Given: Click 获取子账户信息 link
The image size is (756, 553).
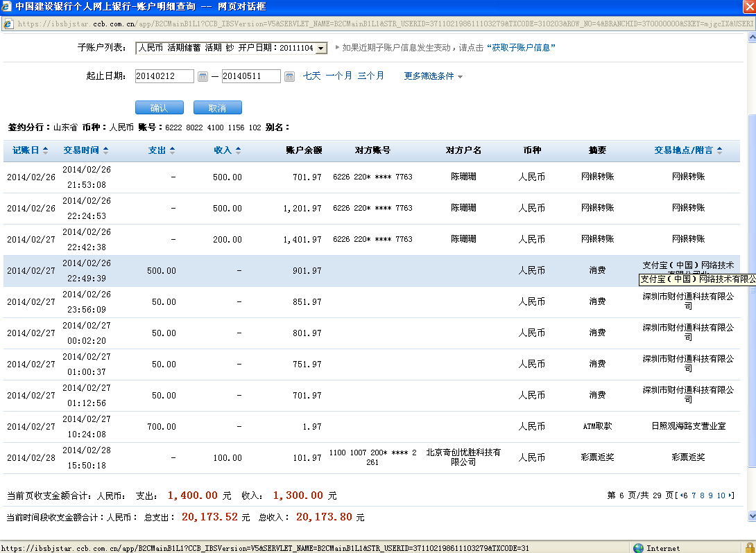Looking at the screenshot, I should click(x=520, y=48).
